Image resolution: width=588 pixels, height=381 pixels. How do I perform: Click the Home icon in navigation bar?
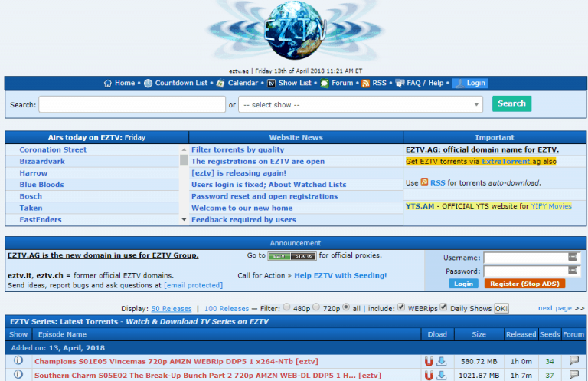coord(108,83)
